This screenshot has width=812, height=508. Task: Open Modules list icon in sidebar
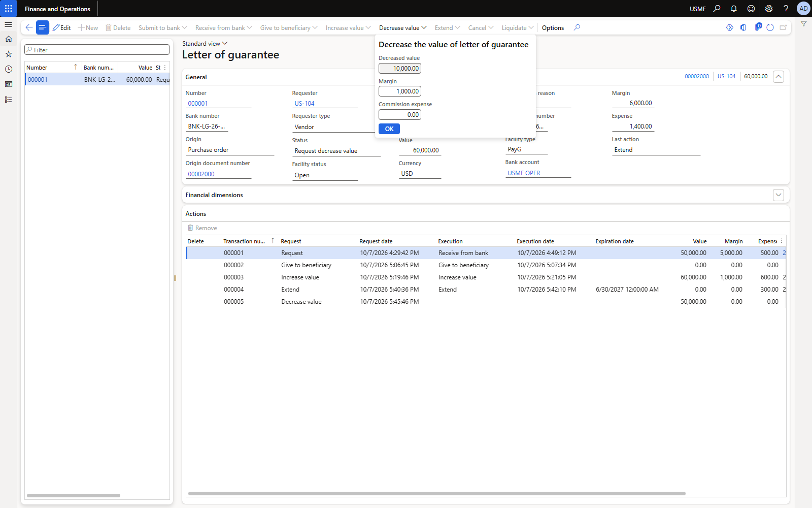tap(9, 100)
